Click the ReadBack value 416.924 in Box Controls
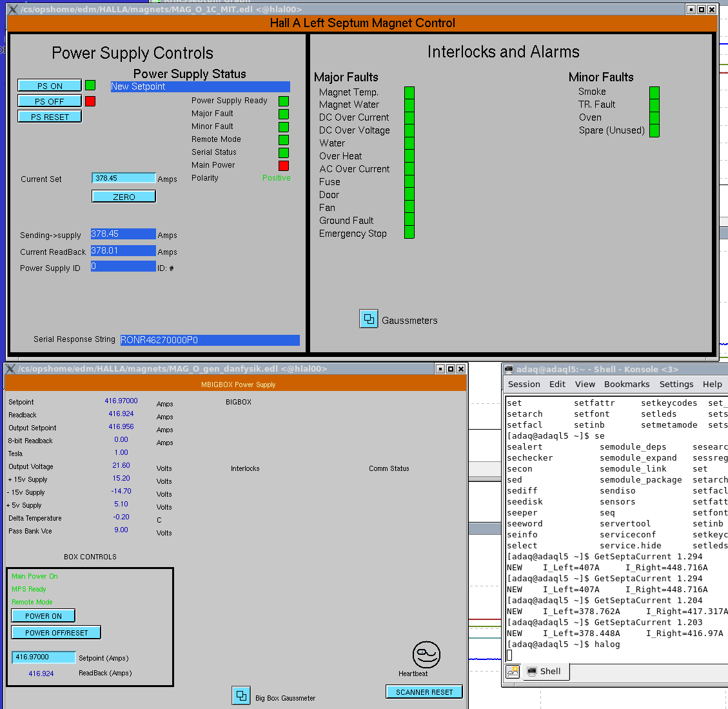728x709 pixels. 41,674
